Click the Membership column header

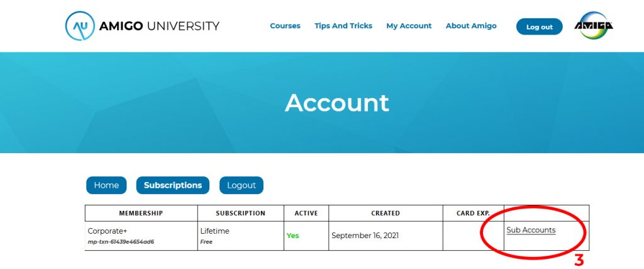click(x=141, y=213)
